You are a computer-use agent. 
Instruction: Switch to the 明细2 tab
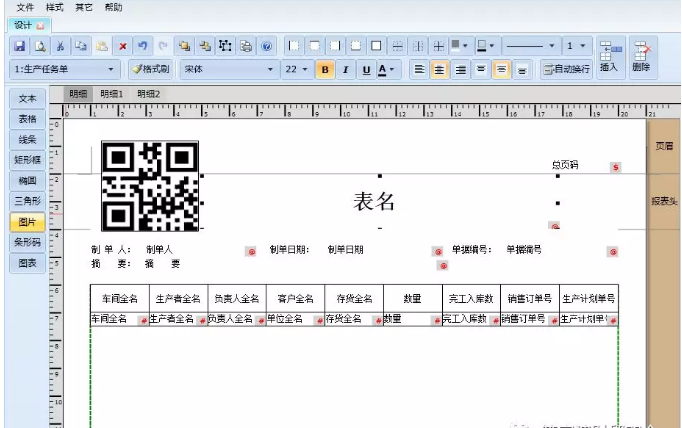tap(149, 94)
